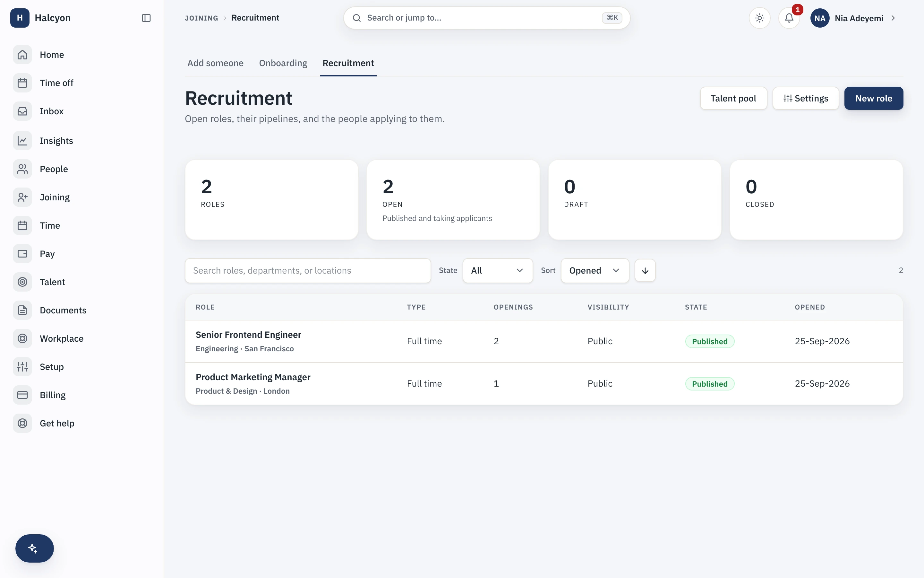Open Product Marketing Manager role
The width and height of the screenshot is (924, 578).
[253, 377]
